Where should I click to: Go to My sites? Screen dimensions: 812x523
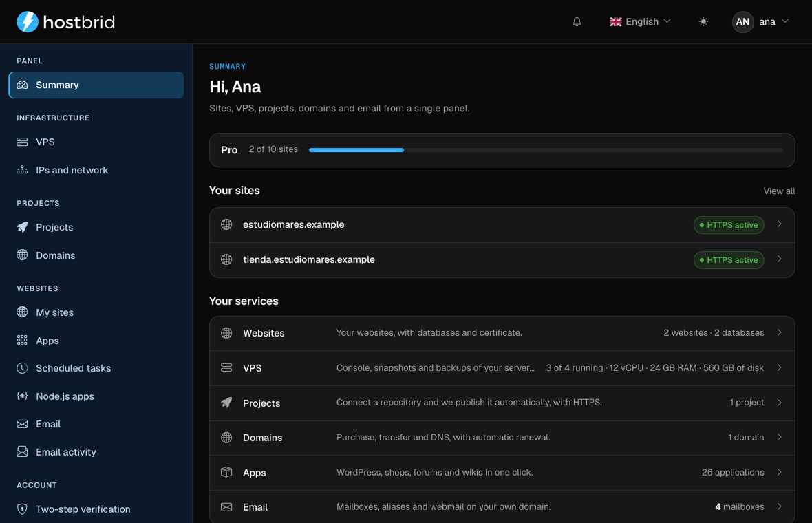point(96,312)
